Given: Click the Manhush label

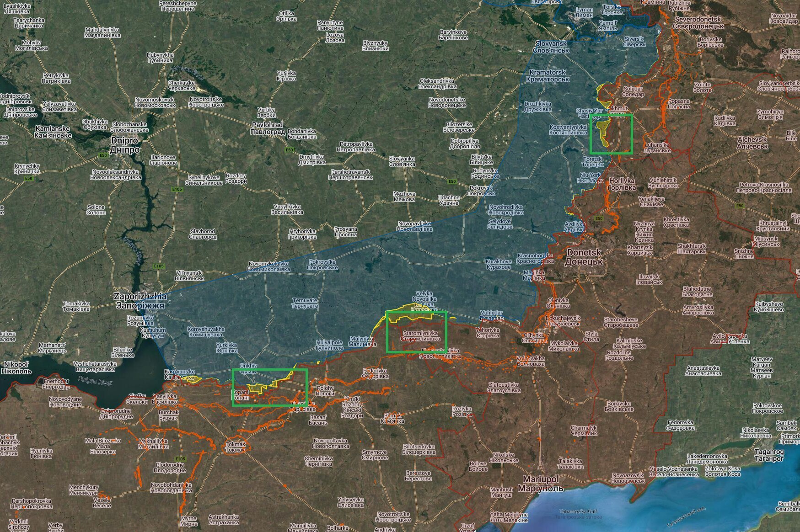Looking at the screenshot, I should (501, 492).
